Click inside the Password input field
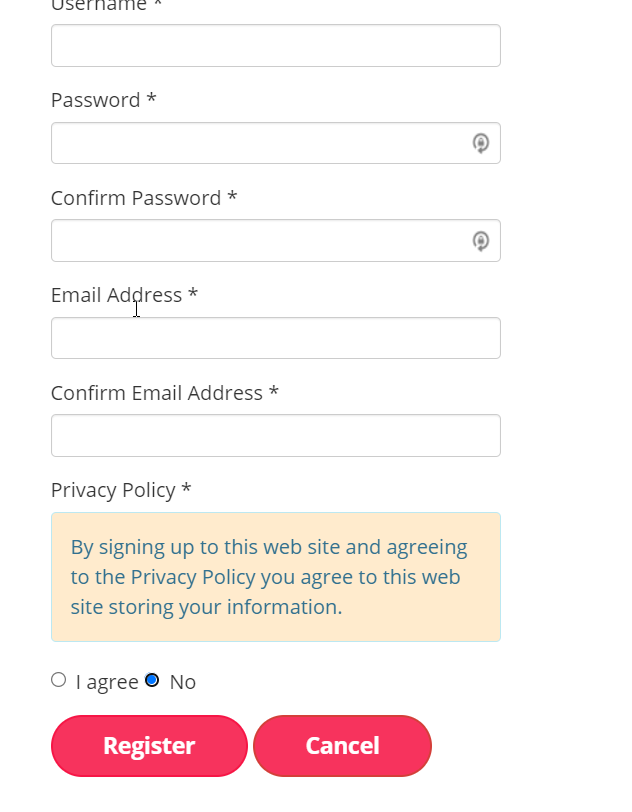The width and height of the screenshot is (632, 812). [260, 143]
